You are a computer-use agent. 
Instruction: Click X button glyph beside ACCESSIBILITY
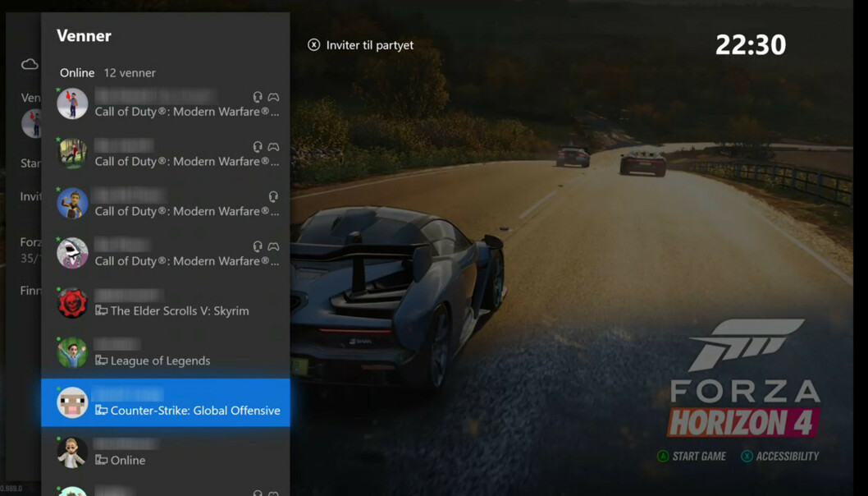[747, 456]
